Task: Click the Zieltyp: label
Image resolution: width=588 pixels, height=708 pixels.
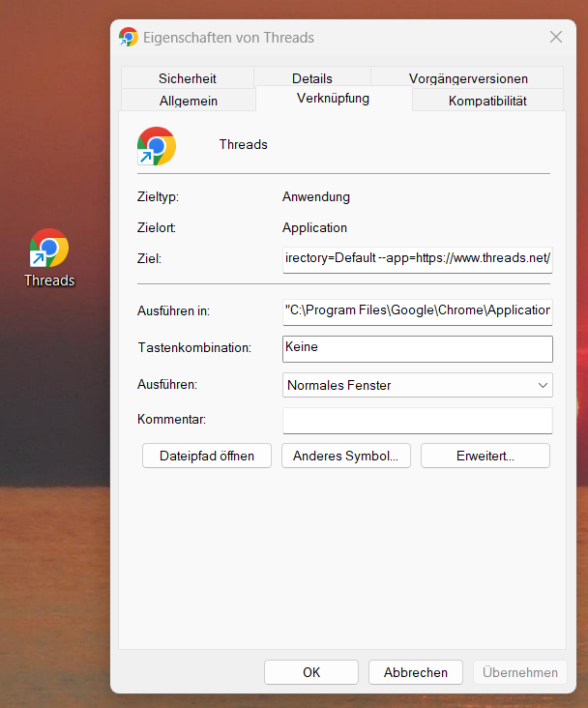Action: click(158, 197)
